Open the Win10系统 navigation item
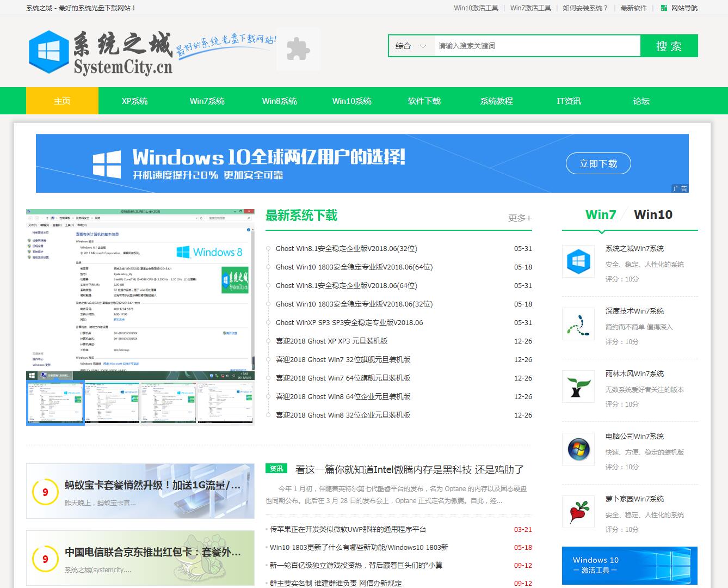The image size is (728, 588). tap(351, 101)
